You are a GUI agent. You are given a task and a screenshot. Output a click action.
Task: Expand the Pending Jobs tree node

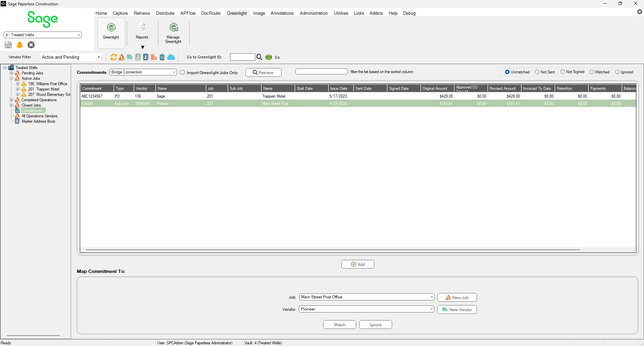[x=11, y=73]
